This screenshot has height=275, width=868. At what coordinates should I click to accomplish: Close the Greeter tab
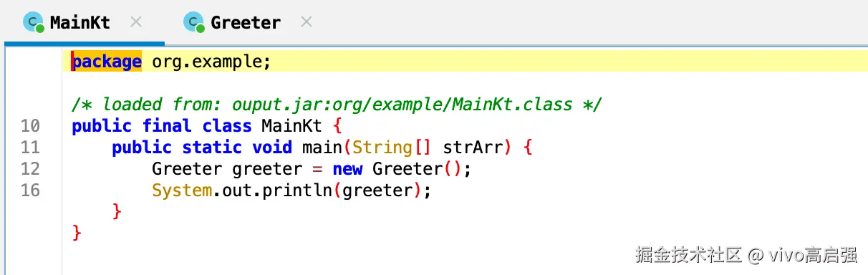307,22
